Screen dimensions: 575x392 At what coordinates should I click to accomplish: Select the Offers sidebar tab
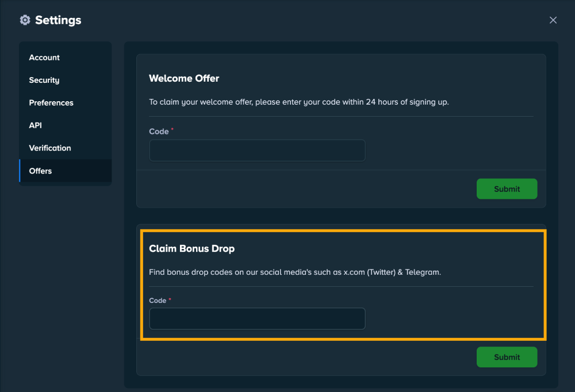[x=40, y=171]
